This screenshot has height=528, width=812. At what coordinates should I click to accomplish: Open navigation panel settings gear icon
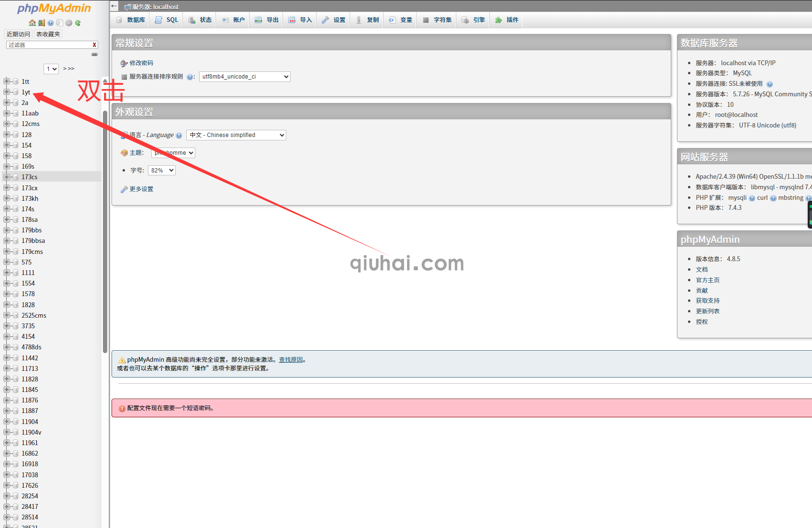click(68, 23)
